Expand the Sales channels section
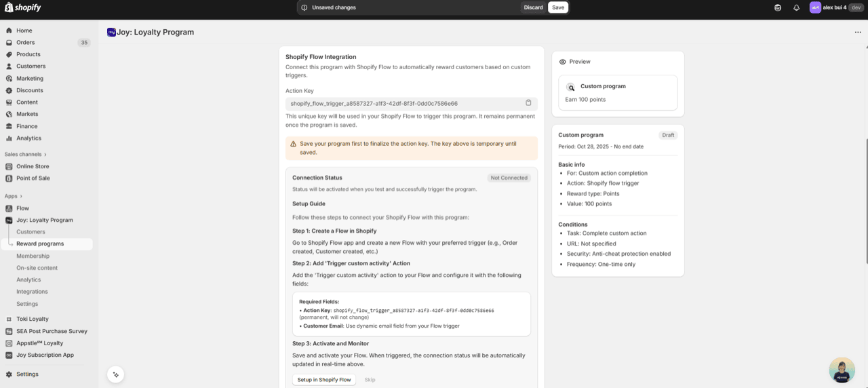 tap(26, 155)
